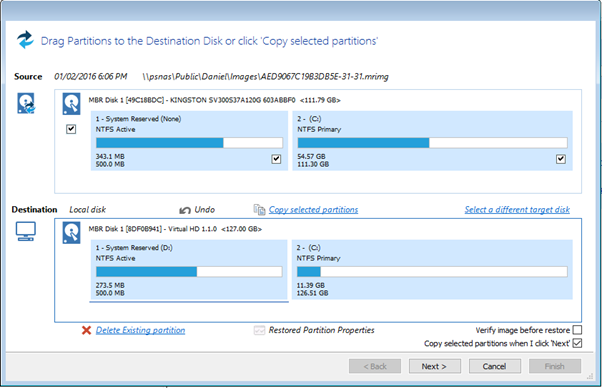Click the Virtual HD destination disk icon
Viewport: 602px width, 388px height.
click(71, 233)
